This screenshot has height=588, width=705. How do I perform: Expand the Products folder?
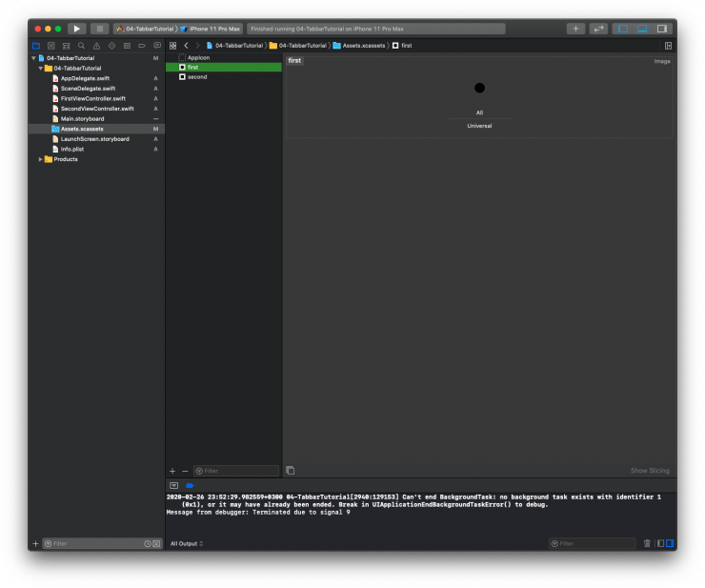[40, 159]
